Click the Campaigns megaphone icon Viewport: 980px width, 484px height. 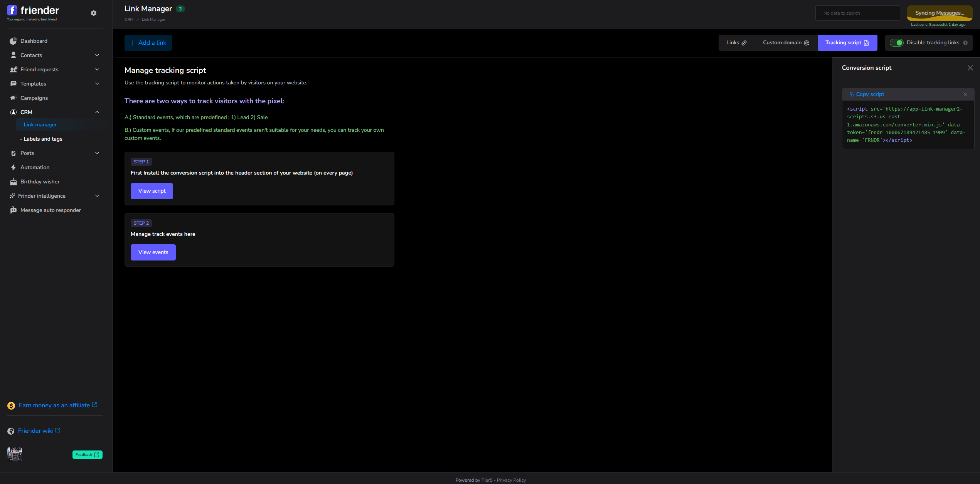[x=13, y=98]
